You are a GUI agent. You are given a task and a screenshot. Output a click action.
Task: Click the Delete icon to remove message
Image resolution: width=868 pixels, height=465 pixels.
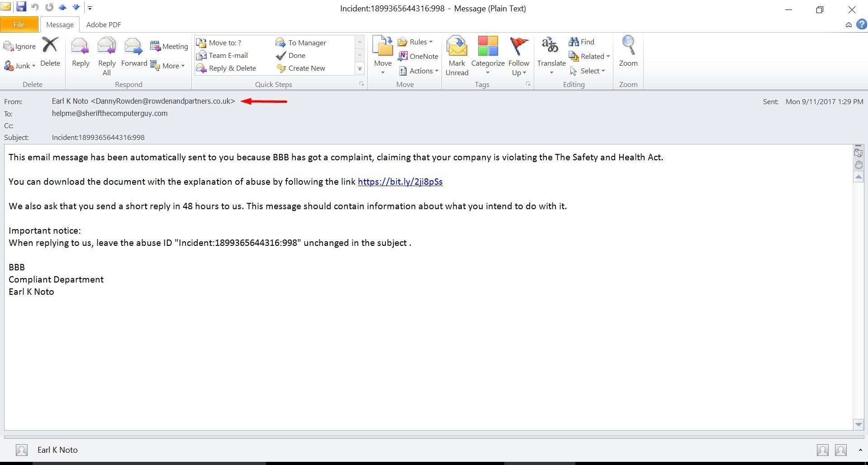50,45
